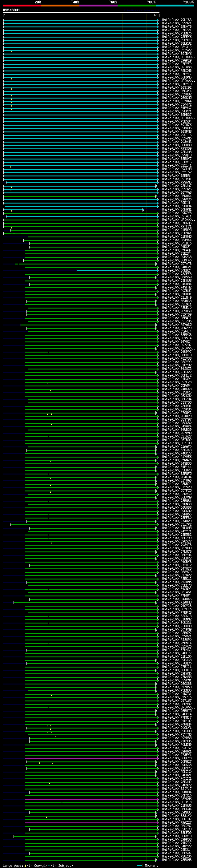Click the UniRef100_B9HBG7 label
Image resolution: width=197 pixels, height=868 pixels.
pos(177,115)
